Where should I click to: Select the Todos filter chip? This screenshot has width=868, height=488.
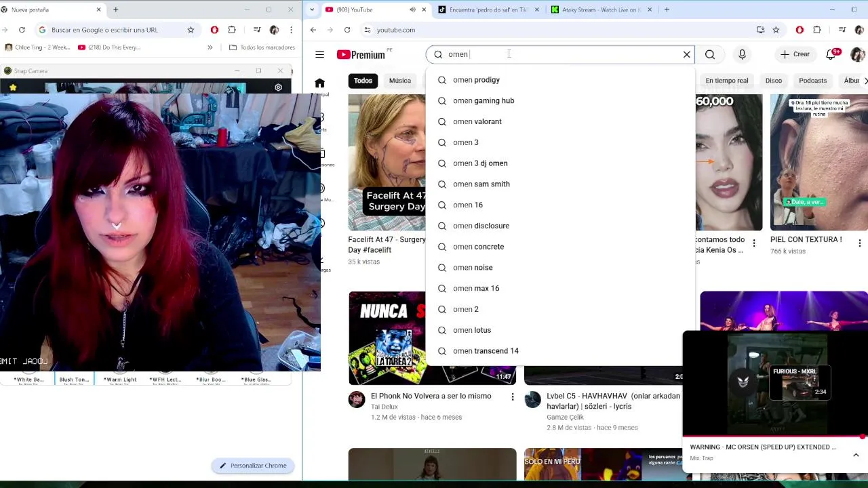click(x=363, y=81)
